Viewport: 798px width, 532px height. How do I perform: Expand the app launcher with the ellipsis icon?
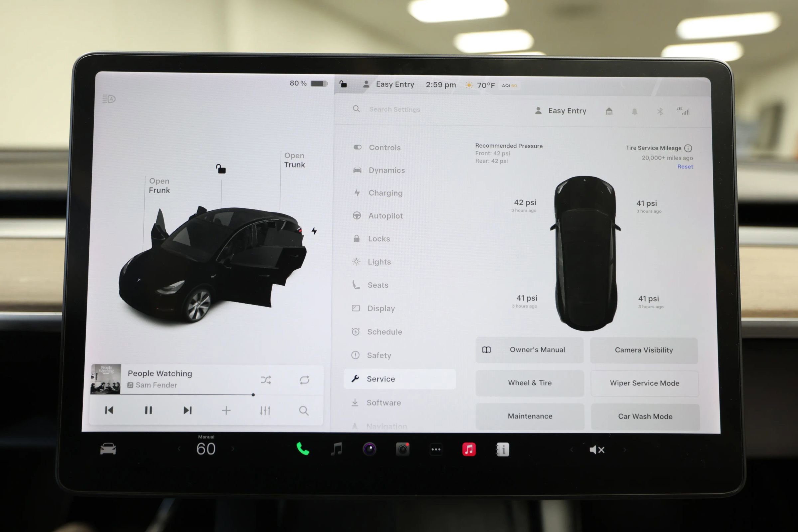(436, 450)
